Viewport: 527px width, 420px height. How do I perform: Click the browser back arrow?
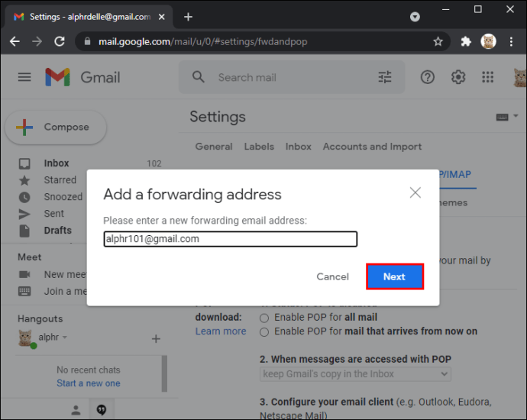15,42
